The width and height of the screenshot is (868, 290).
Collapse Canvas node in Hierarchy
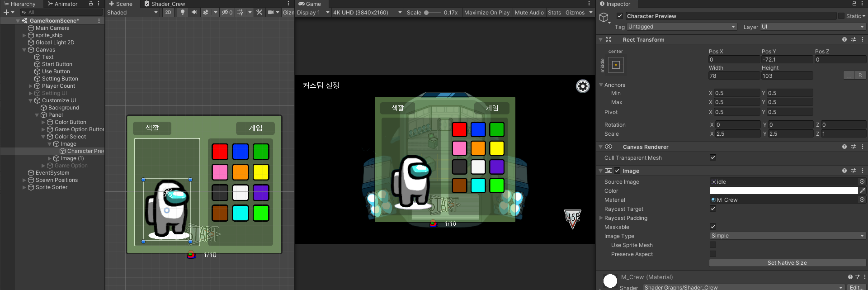(24, 50)
